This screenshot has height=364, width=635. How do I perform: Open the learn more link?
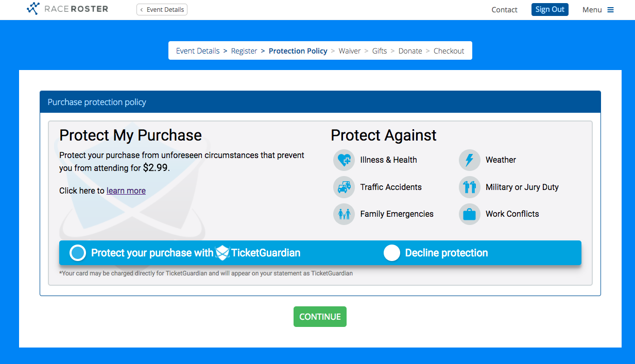point(126,190)
